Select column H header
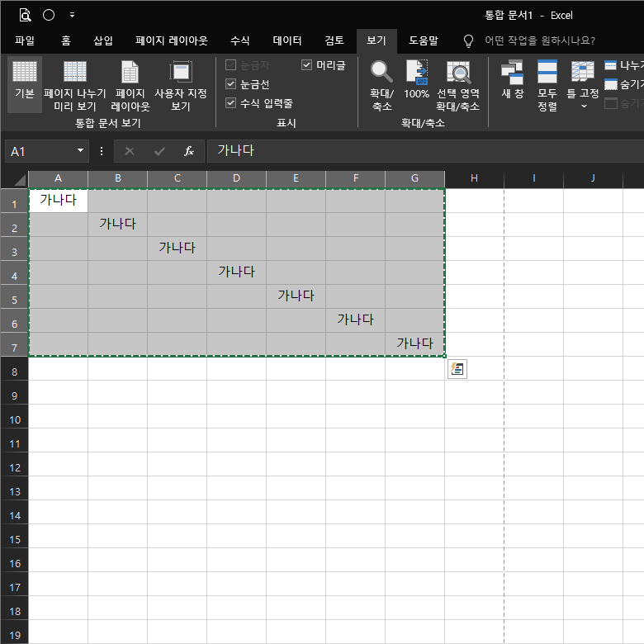This screenshot has height=644, width=644. [x=474, y=178]
